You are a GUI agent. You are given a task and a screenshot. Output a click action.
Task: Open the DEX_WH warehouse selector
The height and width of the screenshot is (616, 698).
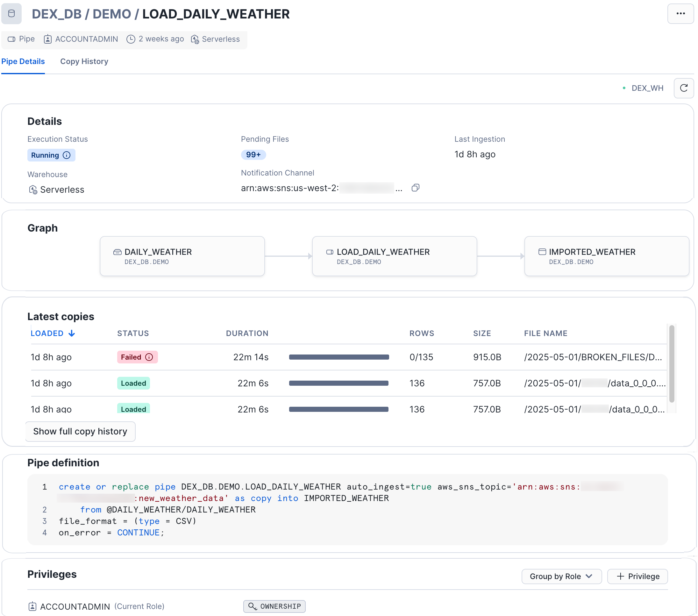coord(646,88)
